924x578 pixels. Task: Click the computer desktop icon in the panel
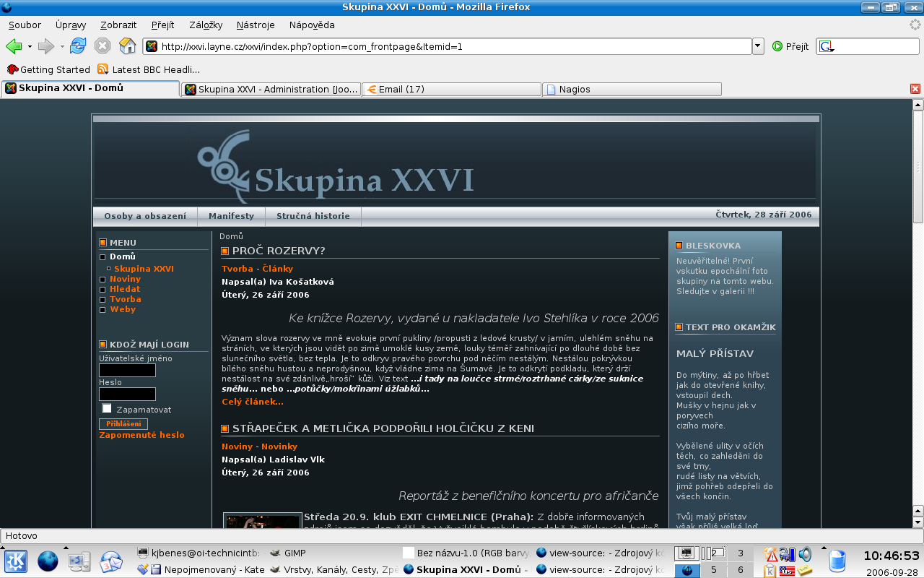coord(79,561)
